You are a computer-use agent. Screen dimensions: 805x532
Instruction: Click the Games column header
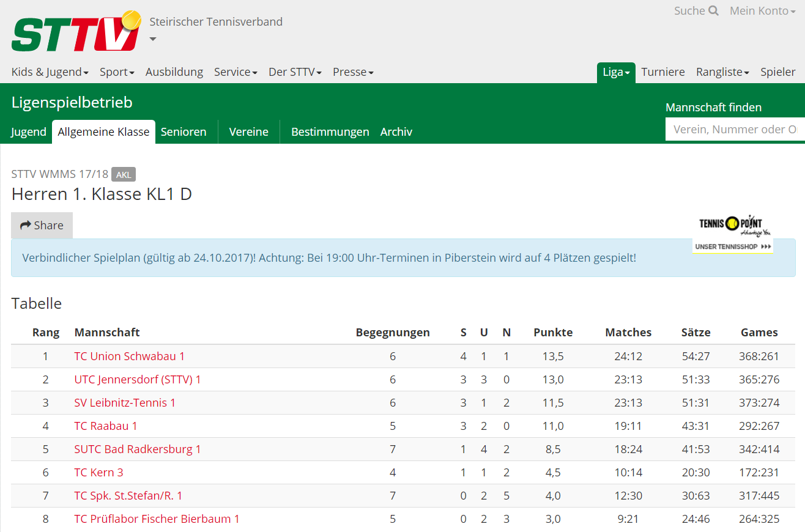click(759, 333)
